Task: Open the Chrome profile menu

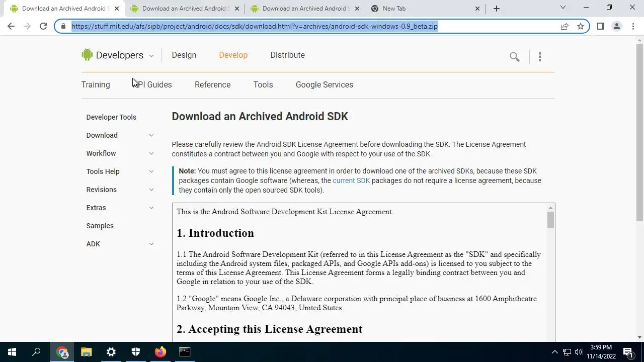Action: point(617,26)
